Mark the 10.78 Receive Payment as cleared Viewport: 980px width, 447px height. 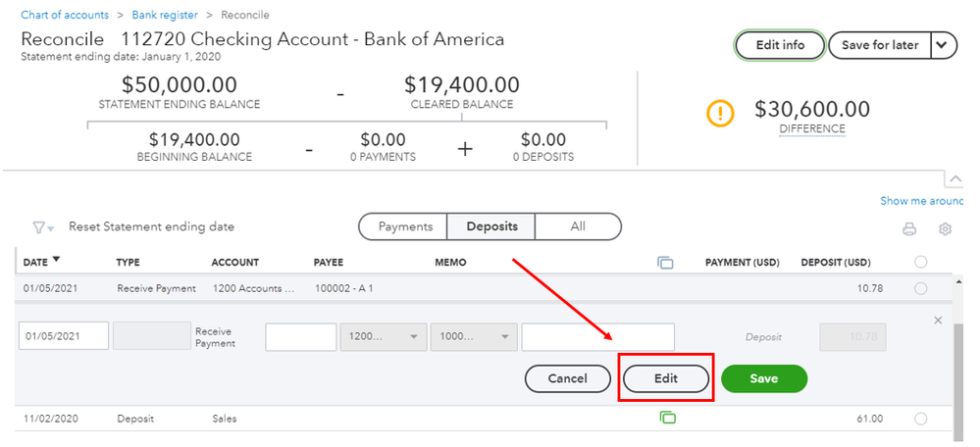920,288
